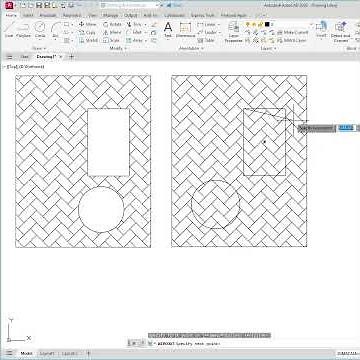This screenshot has width=360, height=360.
Task: Click the Rotate tool
Action: 112,24
